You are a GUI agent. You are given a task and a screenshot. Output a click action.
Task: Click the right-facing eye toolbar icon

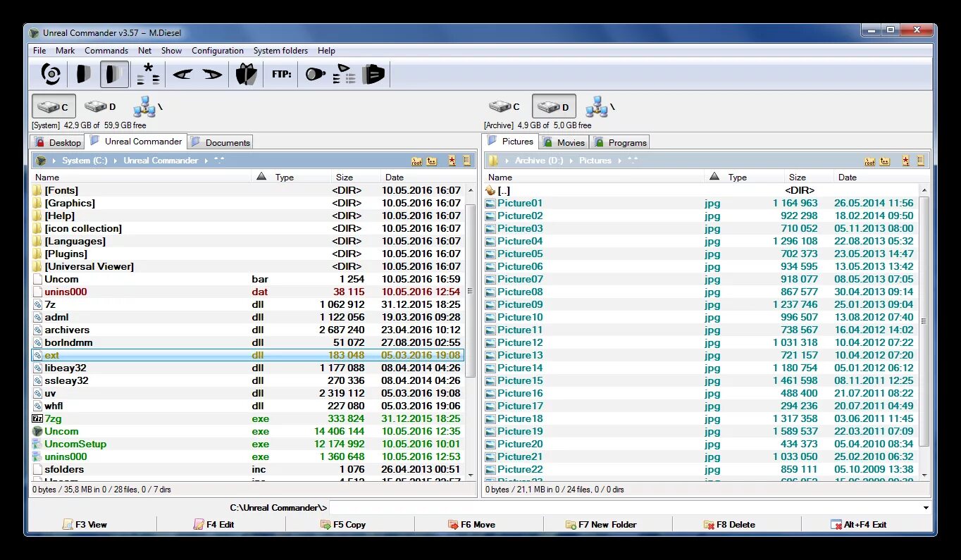[x=212, y=73]
